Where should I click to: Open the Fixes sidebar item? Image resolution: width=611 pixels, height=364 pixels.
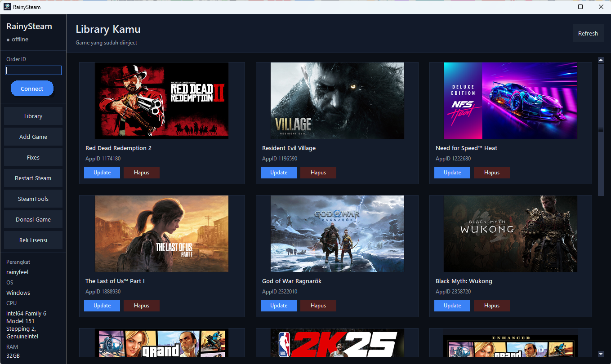(33, 157)
